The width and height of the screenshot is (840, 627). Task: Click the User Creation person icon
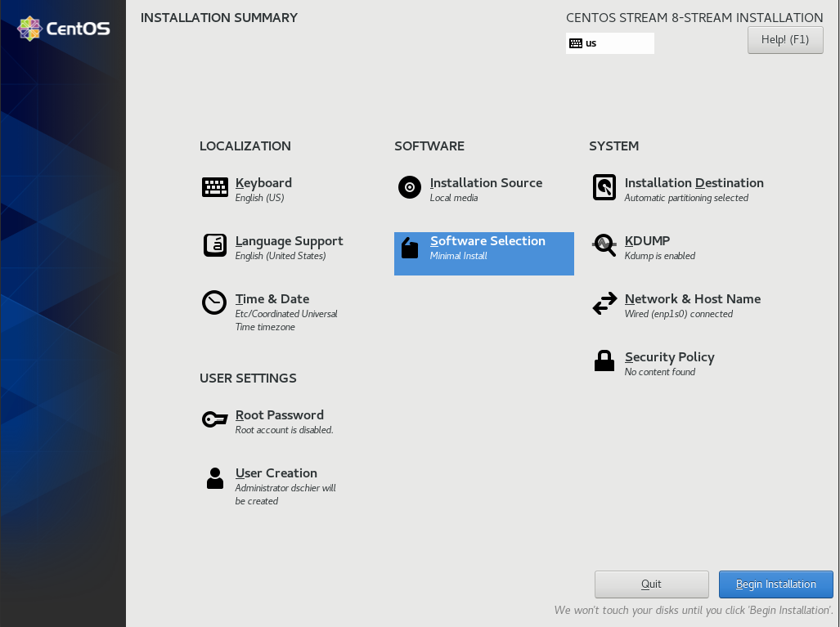[x=215, y=477]
